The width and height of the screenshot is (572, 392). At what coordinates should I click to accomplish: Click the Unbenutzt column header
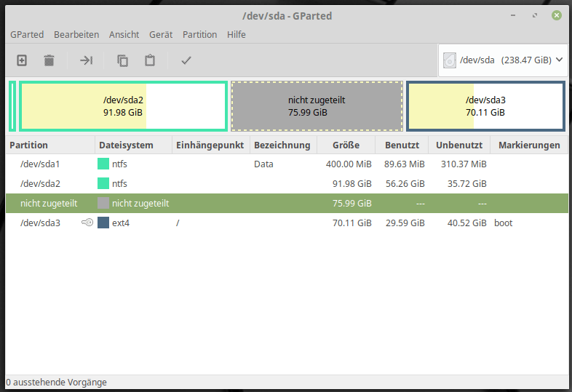(x=459, y=145)
